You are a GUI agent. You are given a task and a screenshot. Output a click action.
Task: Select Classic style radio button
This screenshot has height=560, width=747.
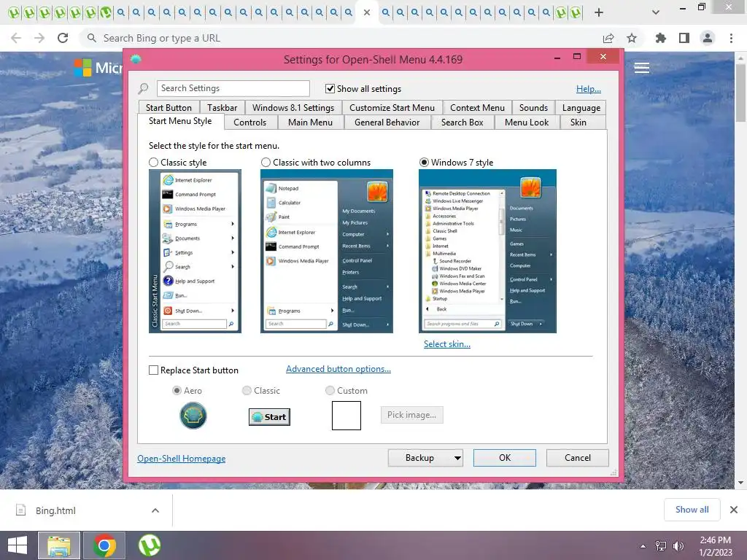(153, 163)
